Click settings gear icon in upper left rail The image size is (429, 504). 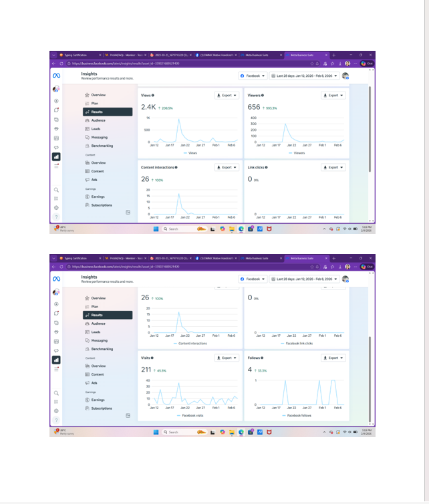point(56,208)
